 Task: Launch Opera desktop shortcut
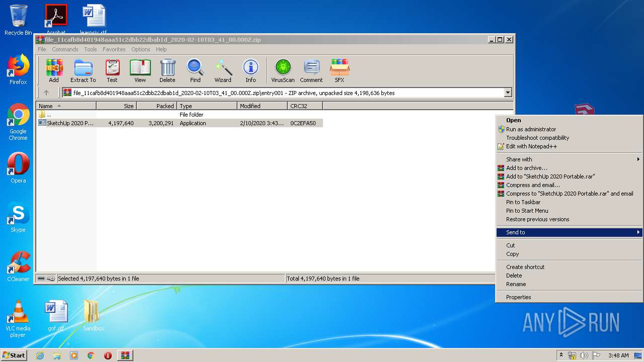point(18,168)
